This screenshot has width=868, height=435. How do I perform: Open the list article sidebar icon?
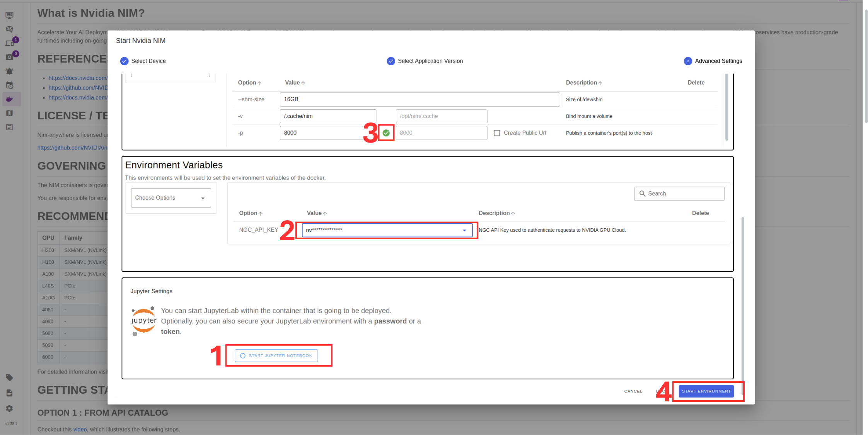(10, 127)
